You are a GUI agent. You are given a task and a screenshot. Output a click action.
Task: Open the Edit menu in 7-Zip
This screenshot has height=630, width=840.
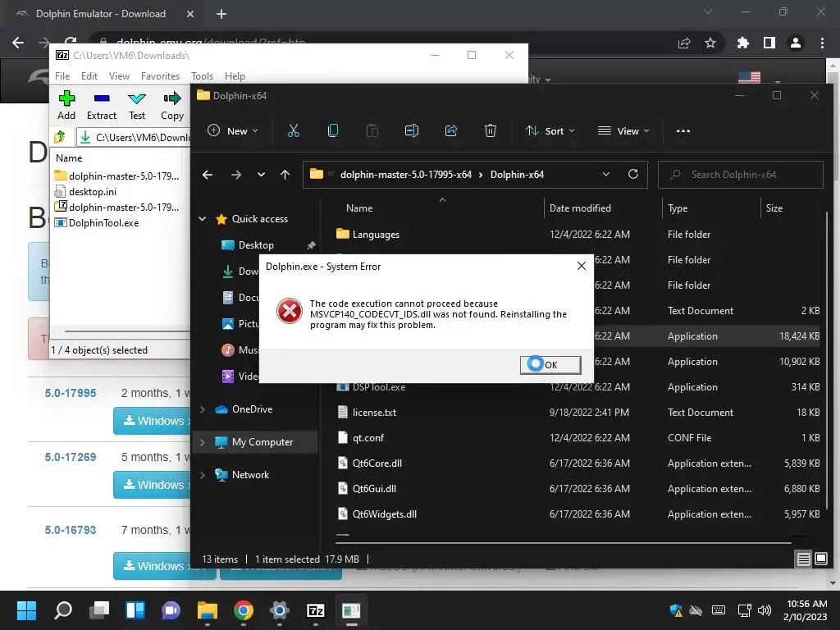point(89,76)
